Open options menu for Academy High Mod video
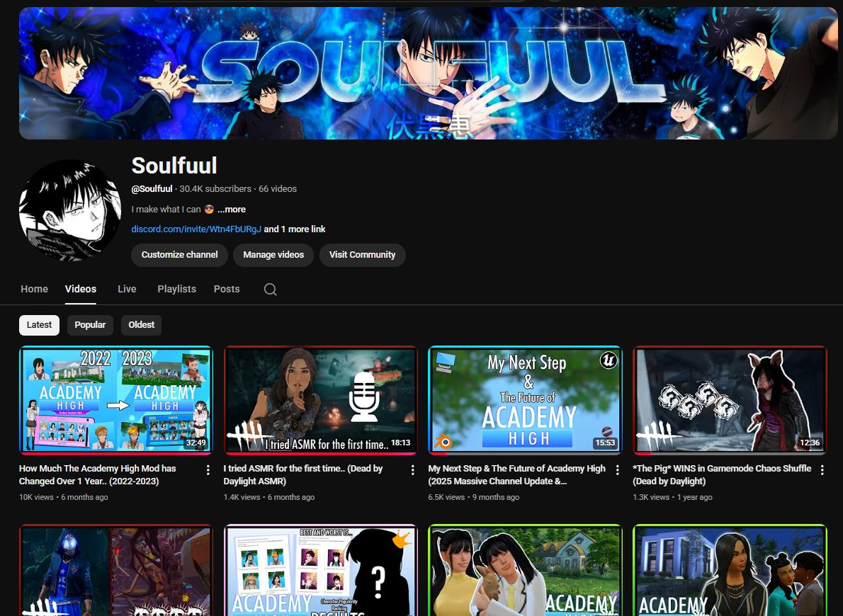 (208, 470)
